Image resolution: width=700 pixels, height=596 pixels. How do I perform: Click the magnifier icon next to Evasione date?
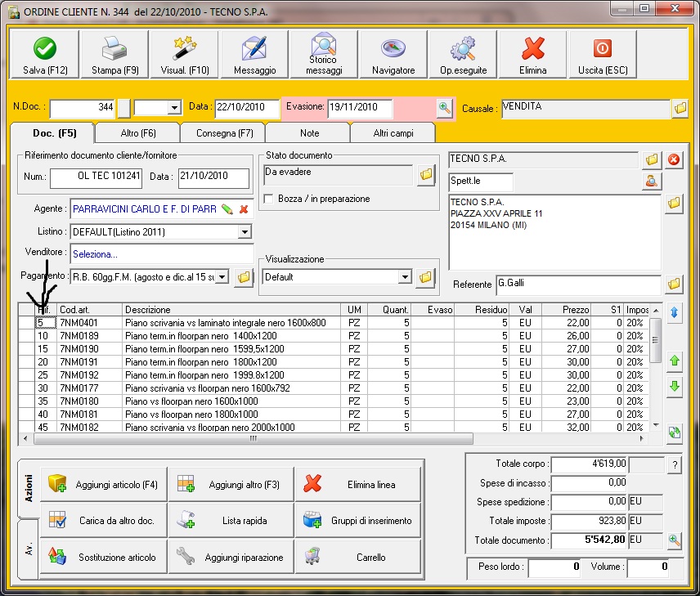click(x=444, y=108)
